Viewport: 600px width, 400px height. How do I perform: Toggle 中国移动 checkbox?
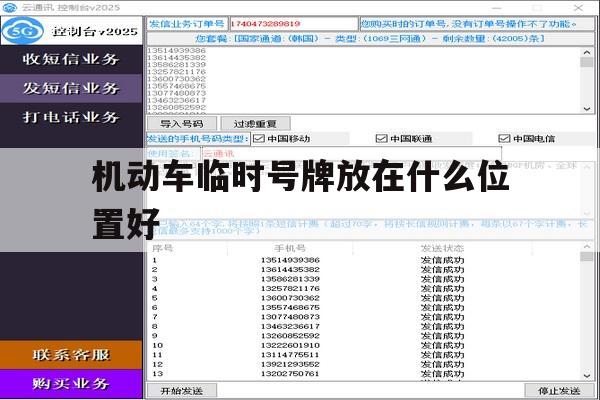[x=259, y=139]
